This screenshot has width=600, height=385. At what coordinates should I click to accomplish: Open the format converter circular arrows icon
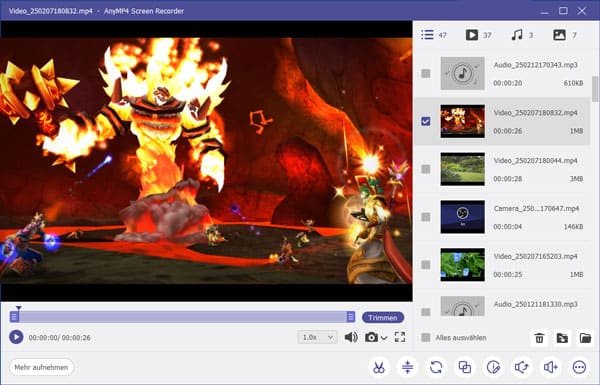[x=436, y=367]
